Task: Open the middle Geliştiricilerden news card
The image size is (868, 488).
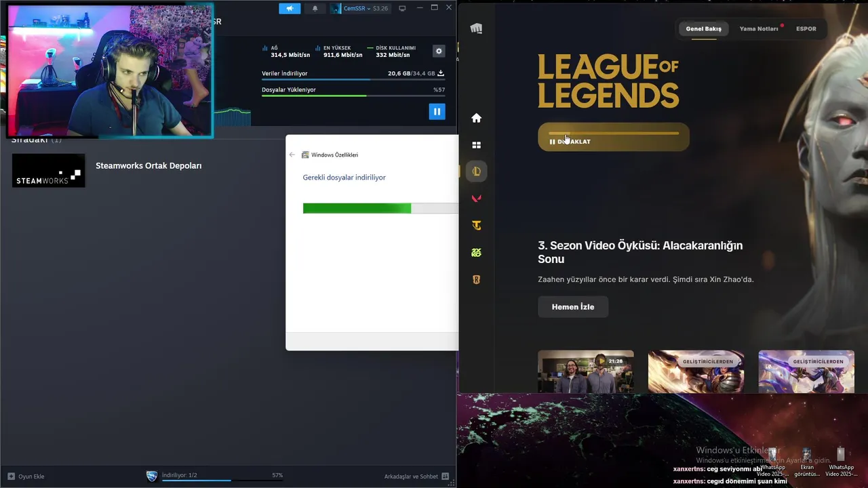Action: pos(696,371)
